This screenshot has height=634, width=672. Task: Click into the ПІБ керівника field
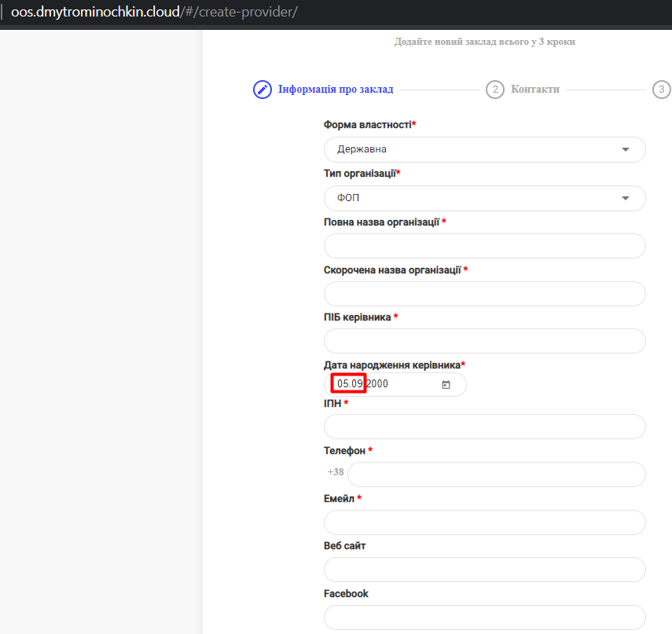pos(485,341)
